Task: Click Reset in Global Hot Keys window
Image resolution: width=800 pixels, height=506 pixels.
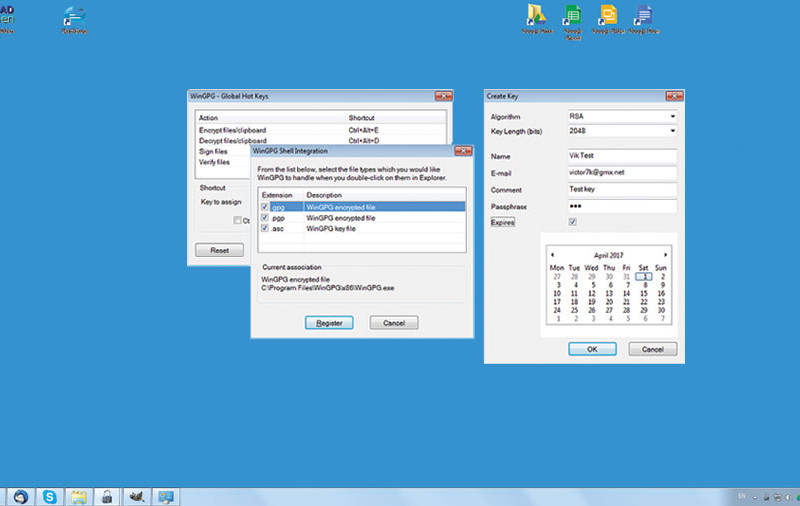Action: coord(219,250)
